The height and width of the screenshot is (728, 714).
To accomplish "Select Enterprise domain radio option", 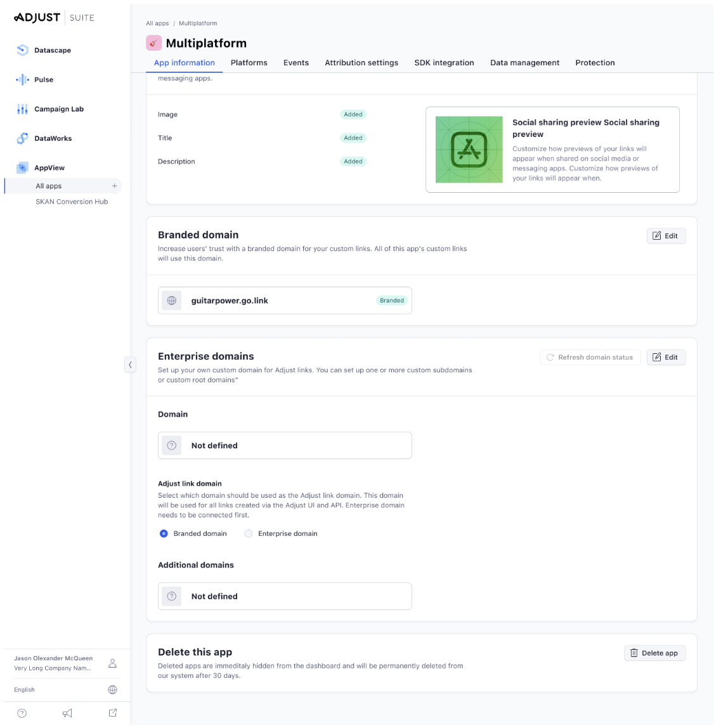I will click(249, 534).
